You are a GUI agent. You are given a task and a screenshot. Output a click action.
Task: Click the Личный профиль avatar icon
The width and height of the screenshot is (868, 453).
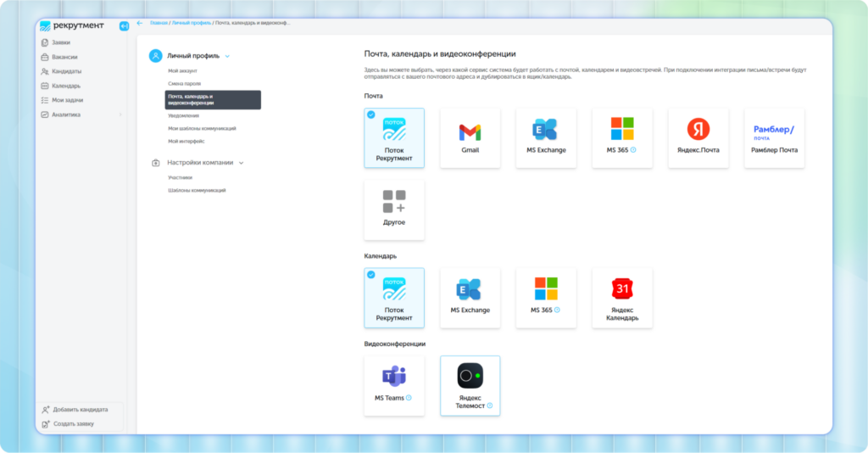tap(156, 56)
